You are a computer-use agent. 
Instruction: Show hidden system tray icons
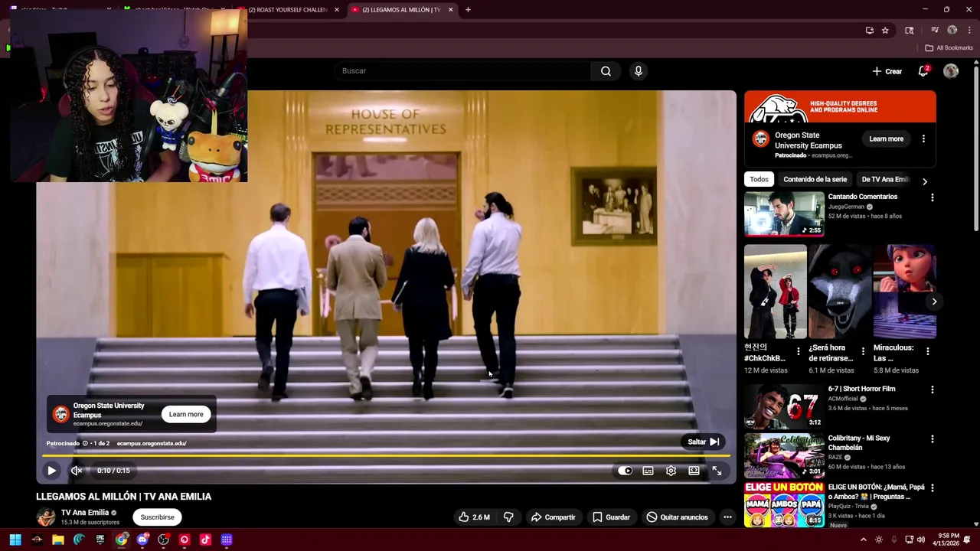[x=864, y=540]
